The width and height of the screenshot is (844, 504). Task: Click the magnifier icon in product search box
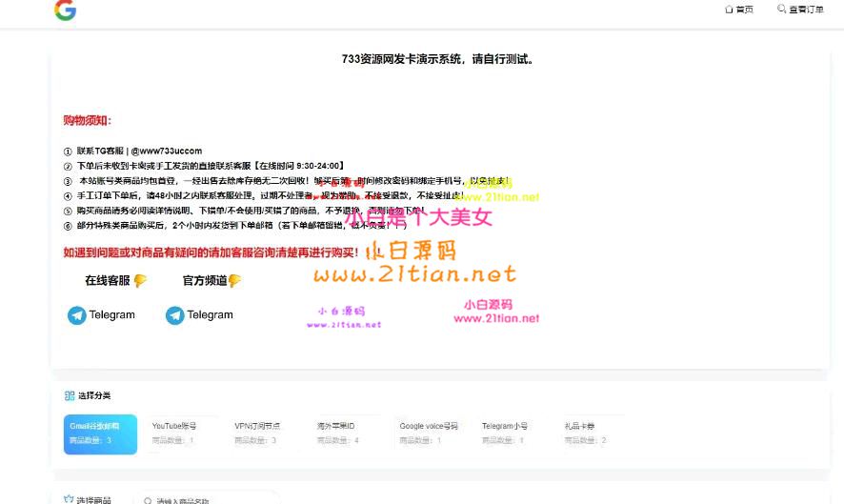(x=147, y=500)
